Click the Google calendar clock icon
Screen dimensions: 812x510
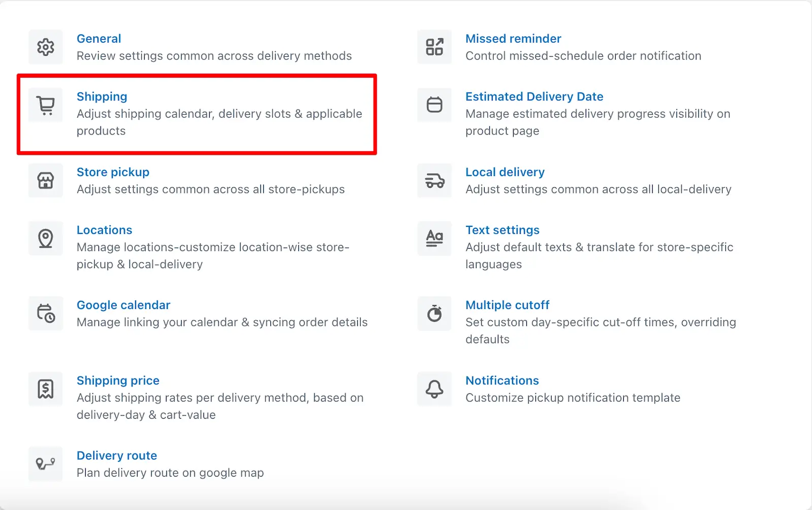point(46,314)
